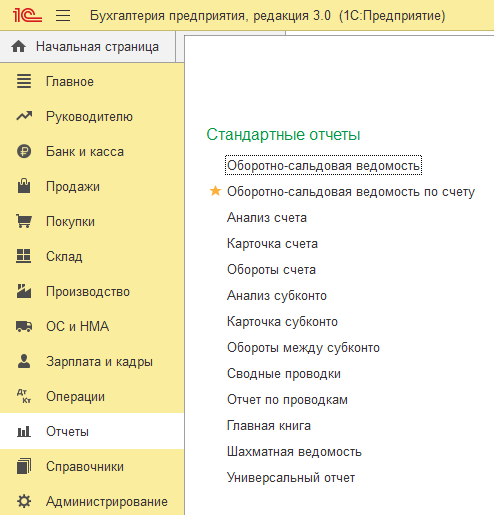Screen dimensions: 494x515
Task: Open the Покупки section
Action: pyautogui.click(x=92, y=221)
